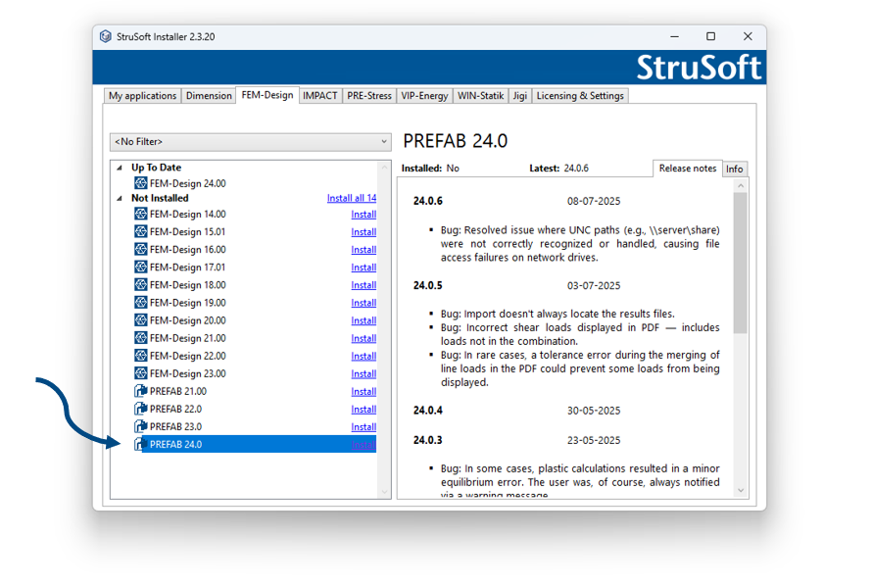Viewport: 873px width, 588px height.
Task: Select FEM-Design 24.00 in the list
Action: [x=187, y=183]
